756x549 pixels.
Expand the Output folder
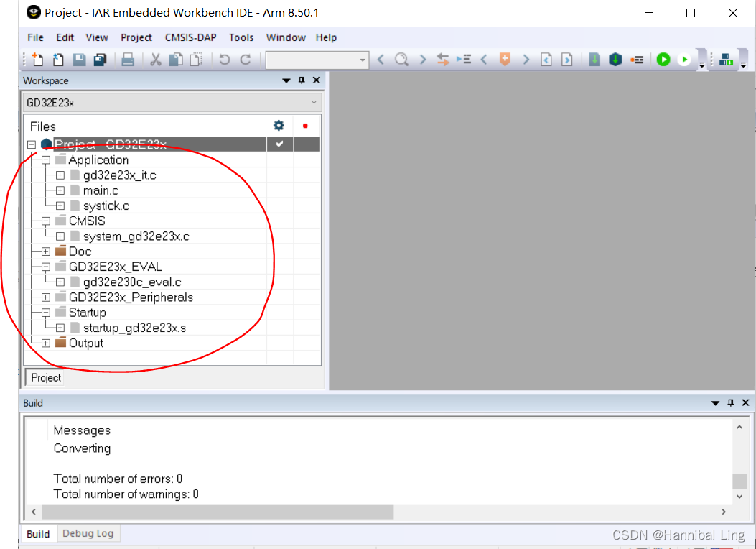(x=46, y=343)
